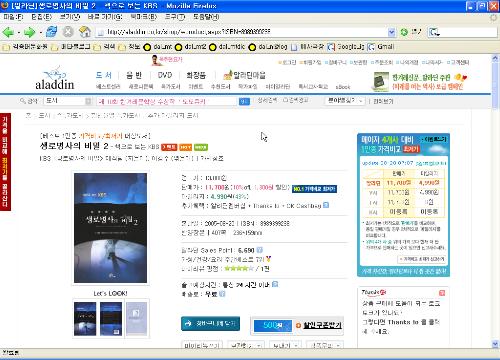Switch to the 음반 store tab

point(134,75)
